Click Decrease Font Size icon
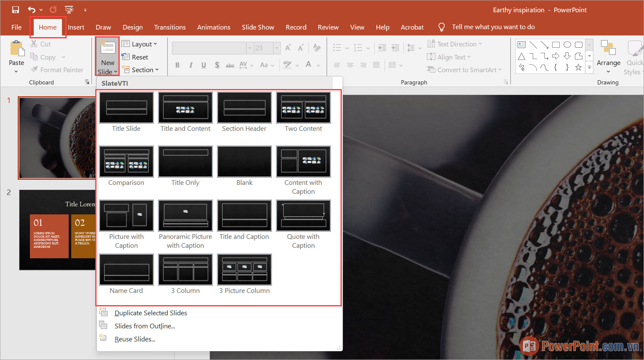Image resolution: width=644 pixels, height=360 pixels. point(301,48)
